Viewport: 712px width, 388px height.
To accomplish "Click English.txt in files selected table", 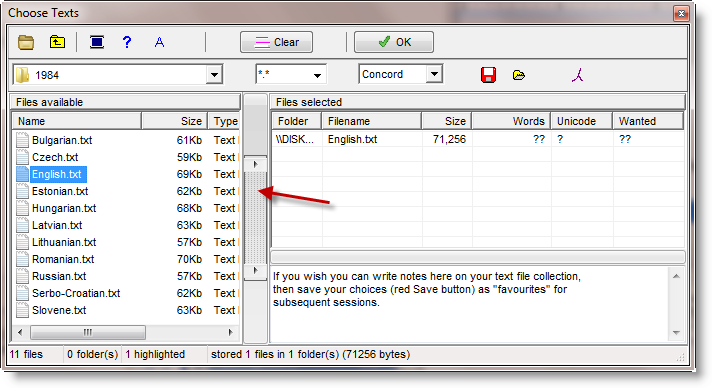I will pyautogui.click(x=352, y=139).
